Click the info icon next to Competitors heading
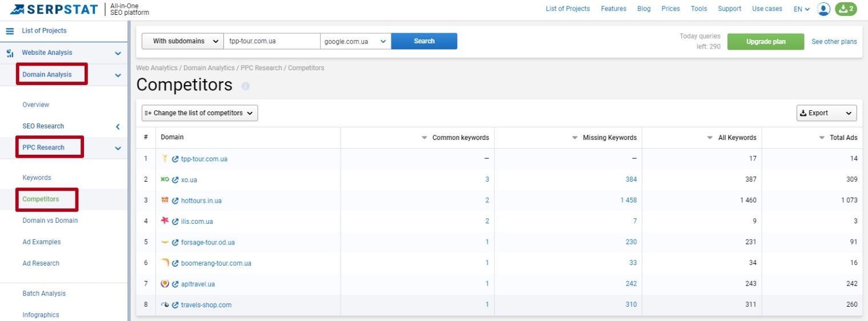The image size is (868, 321). (246, 86)
